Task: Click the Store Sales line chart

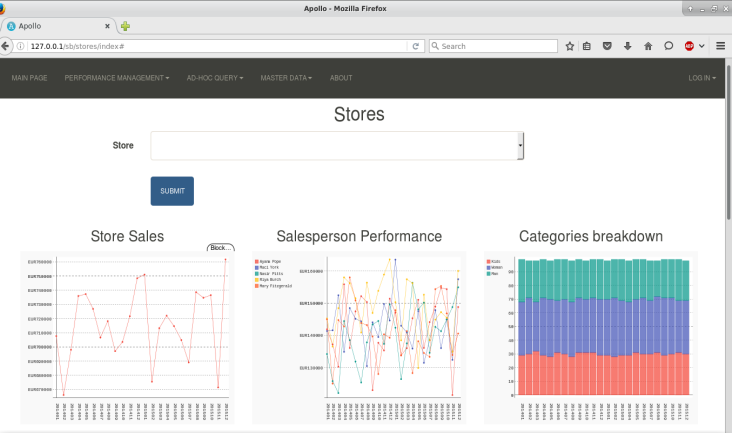Action: tap(127, 338)
